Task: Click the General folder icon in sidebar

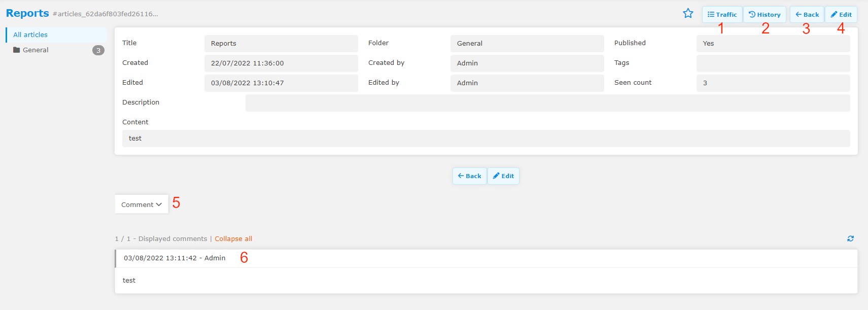Action: pyautogui.click(x=17, y=50)
